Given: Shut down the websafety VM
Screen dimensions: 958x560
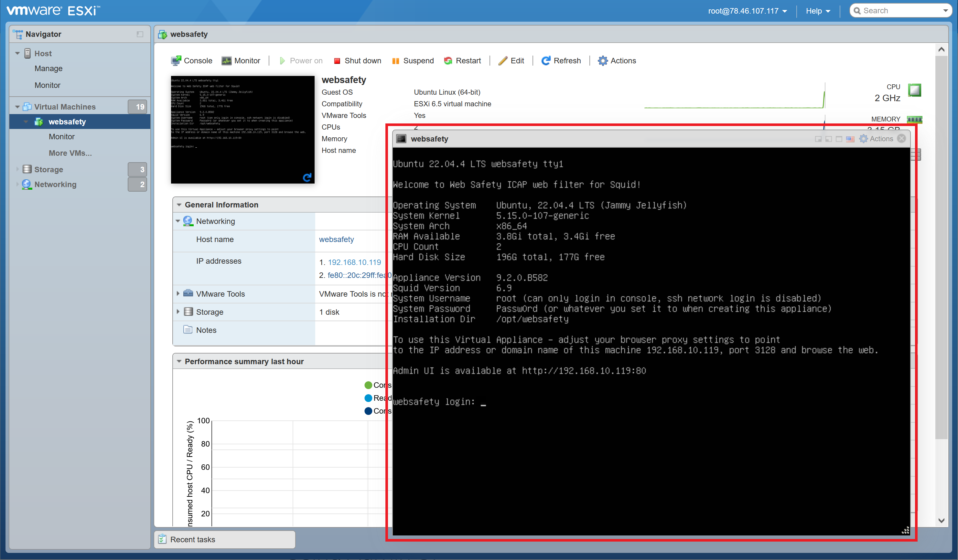Looking at the screenshot, I should tap(357, 61).
